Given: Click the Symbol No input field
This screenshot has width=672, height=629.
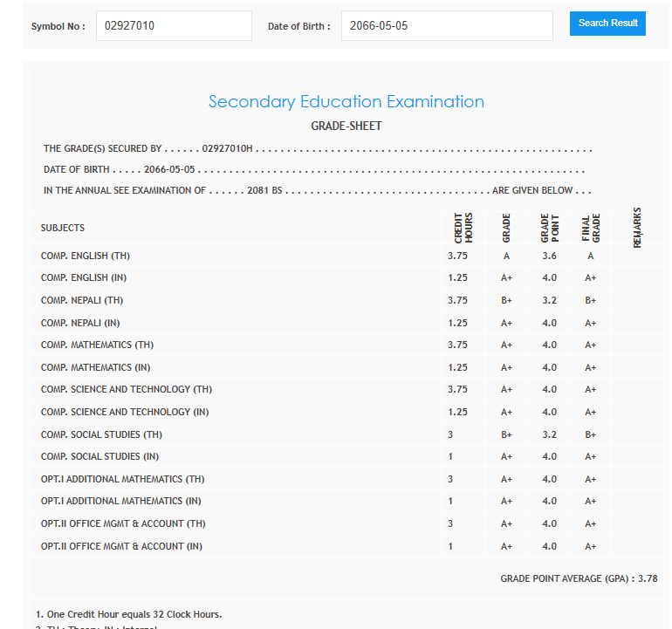Looking at the screenshot, I should (x=174, y=26).
